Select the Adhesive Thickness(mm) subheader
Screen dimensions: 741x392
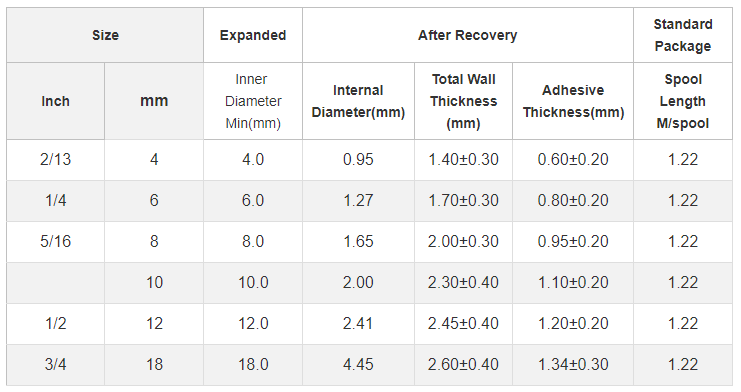point(573,101)
